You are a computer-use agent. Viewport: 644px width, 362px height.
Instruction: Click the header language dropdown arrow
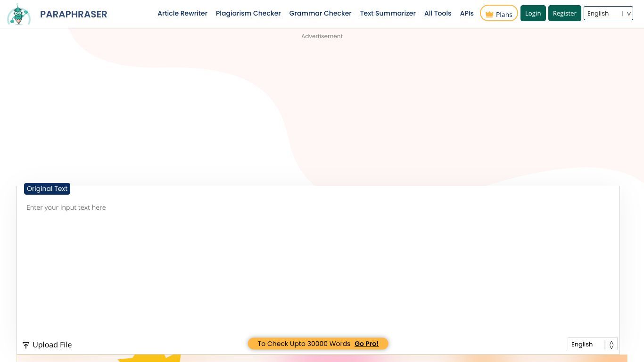[x=628, y=13]
